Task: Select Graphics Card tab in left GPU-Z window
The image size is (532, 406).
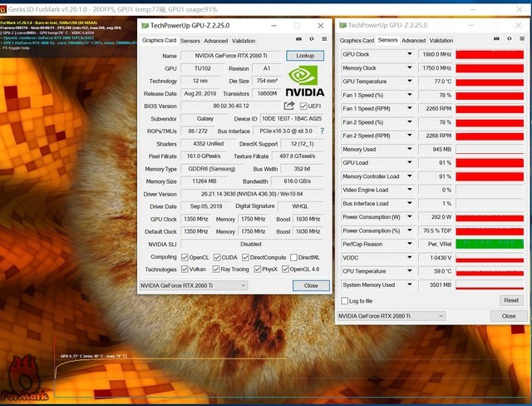Action: 159,41
